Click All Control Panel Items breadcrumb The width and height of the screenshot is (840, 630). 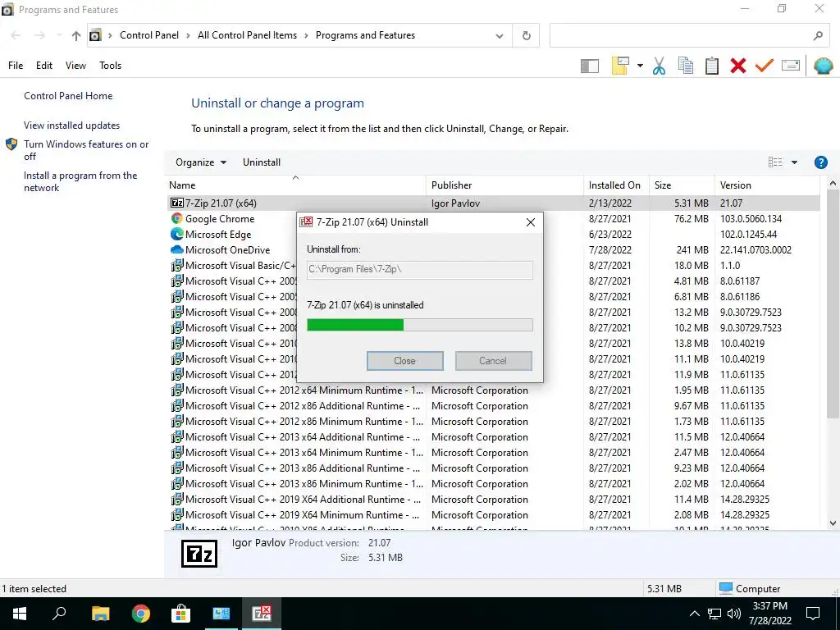[247, 35]
